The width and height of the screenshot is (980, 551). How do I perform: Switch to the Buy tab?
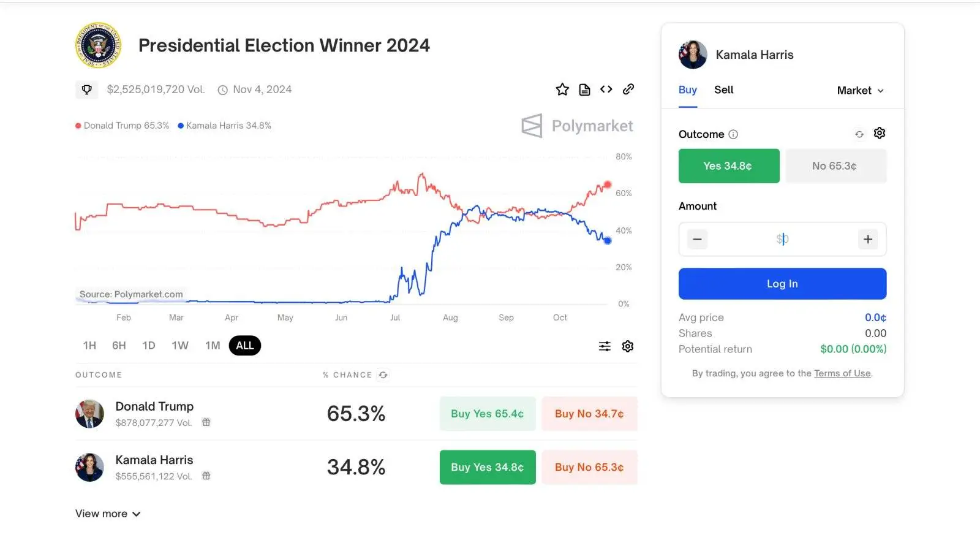point(687,90)
